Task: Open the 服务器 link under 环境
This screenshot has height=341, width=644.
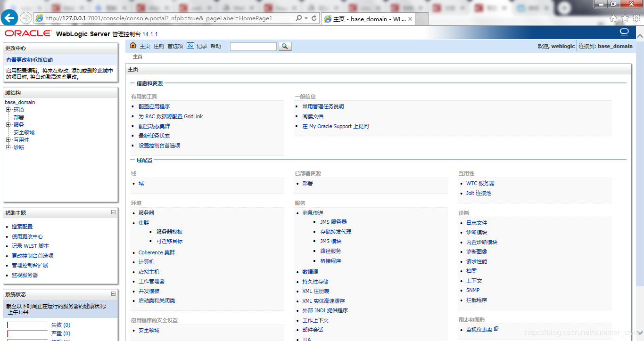Action: [x=146, y=213]
